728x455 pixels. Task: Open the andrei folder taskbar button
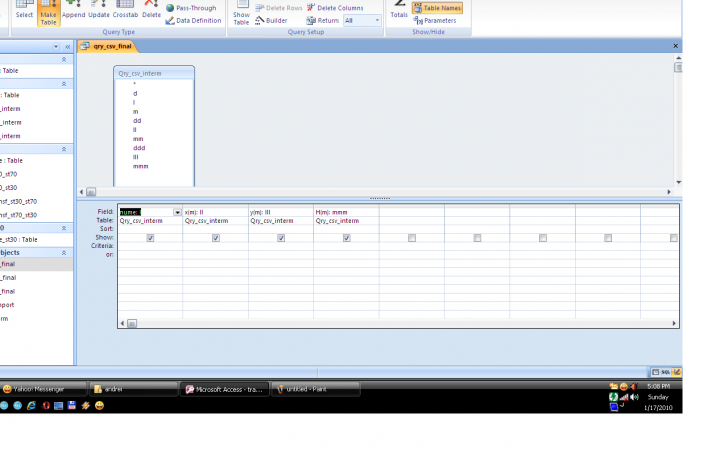point(134,389)
